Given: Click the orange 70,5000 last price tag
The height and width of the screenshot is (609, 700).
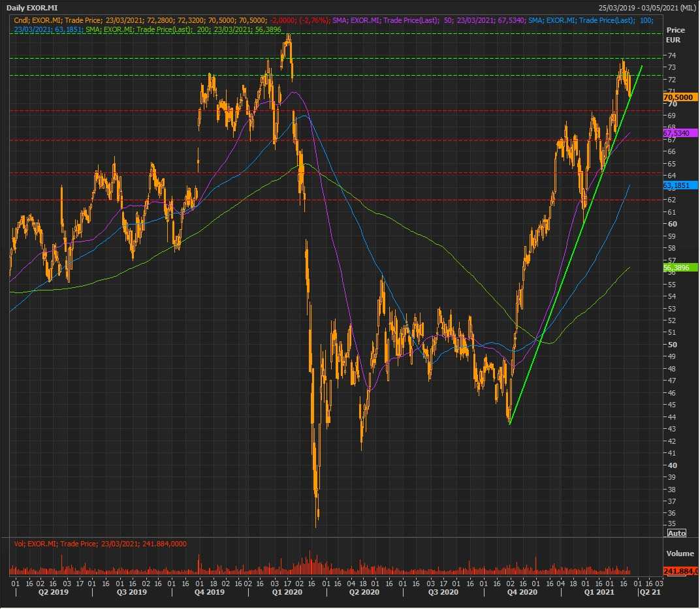Looking at the screenshot, I should [680, 97].
